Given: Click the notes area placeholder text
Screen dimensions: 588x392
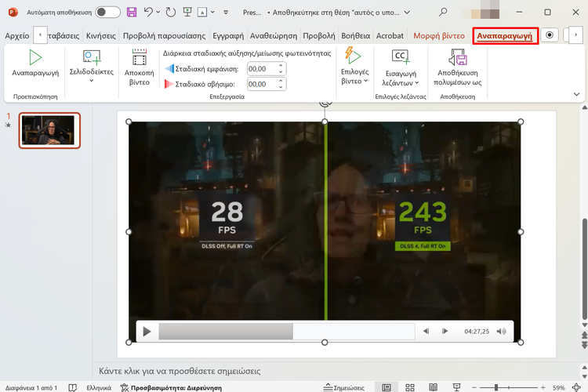Looking at the screenshot, I should (x=180, y=371).
